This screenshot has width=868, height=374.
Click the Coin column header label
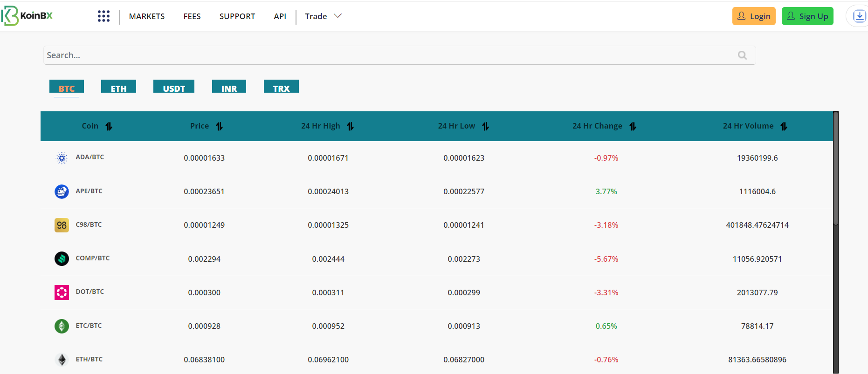[x=90, y=126]
